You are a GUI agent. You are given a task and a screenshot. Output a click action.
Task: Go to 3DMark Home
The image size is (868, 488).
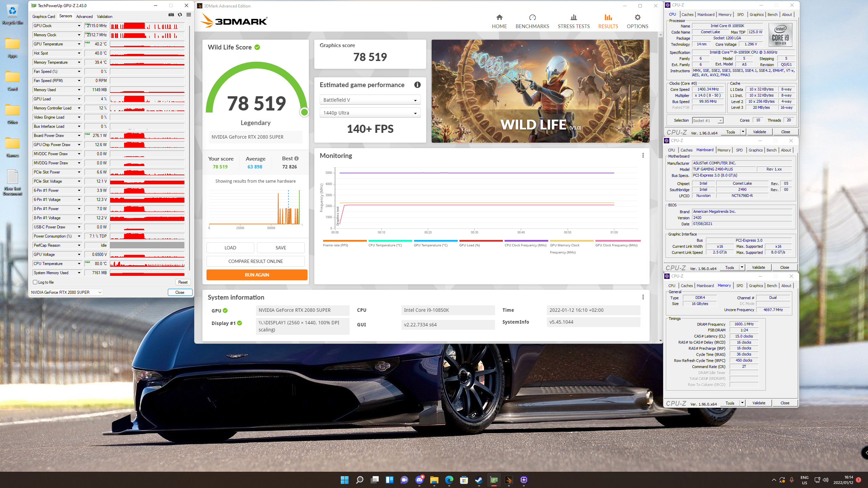tap(499, 22)
